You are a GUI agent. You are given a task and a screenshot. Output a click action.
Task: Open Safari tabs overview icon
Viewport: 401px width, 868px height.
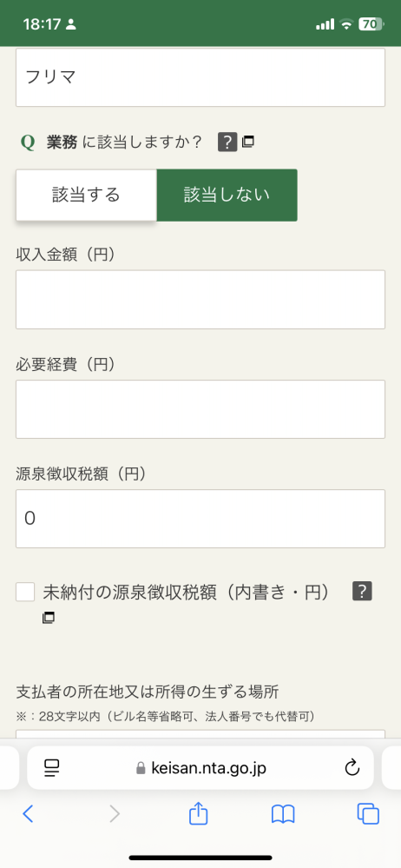tap(368, 814)
